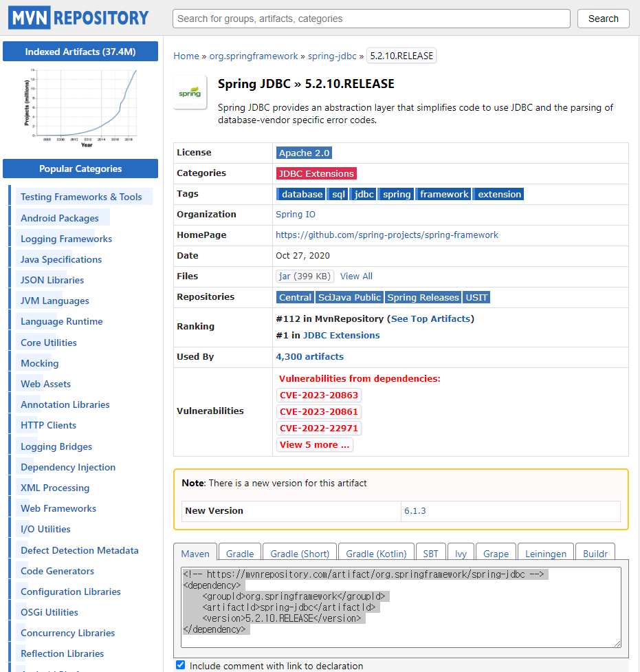Open JVM Languages category
The width and height of the screenshot is (640, 672).
click(x=55, y=301)
